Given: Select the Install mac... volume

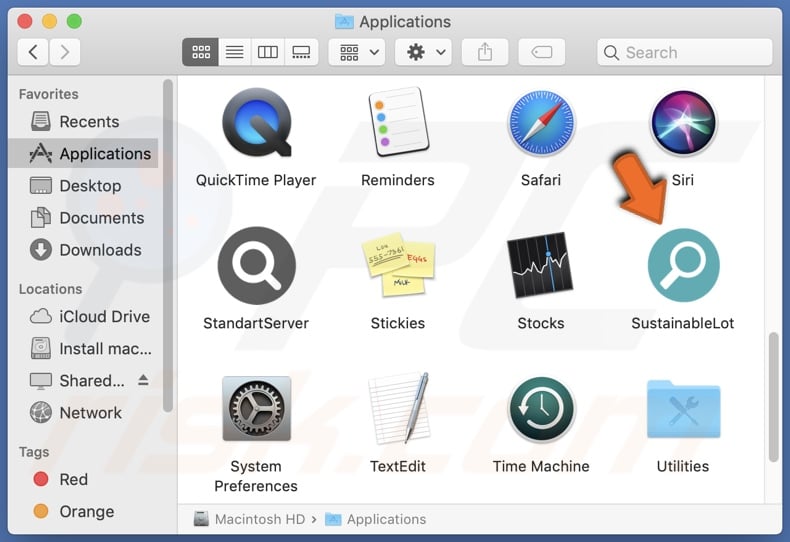Looking at the screenshot, I should pyautogui.click(x=83, y=349).
